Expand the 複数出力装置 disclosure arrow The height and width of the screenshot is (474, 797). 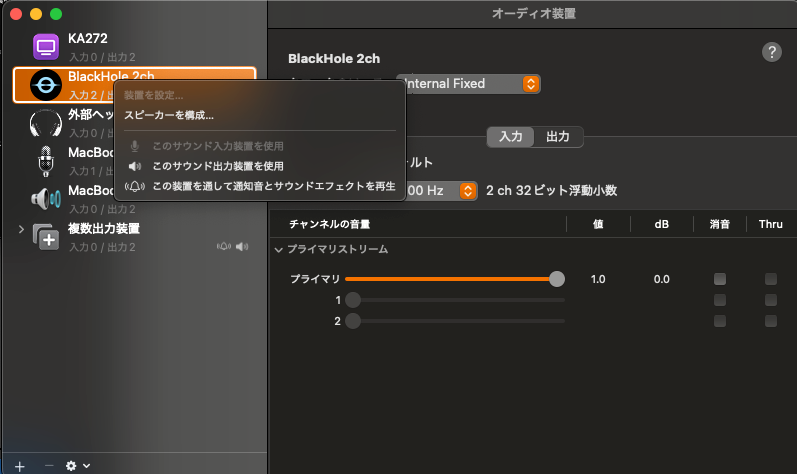[x=21, y=229]
